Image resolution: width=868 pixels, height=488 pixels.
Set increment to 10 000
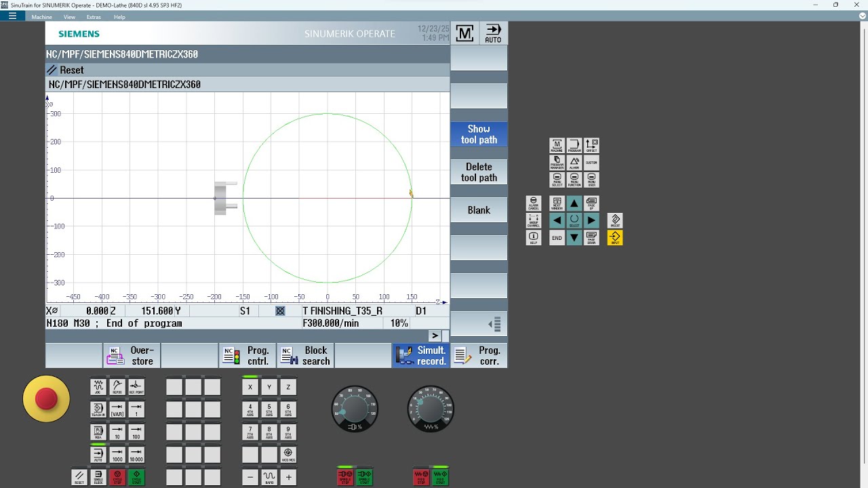pyautogui.click(x=136, y=454)
